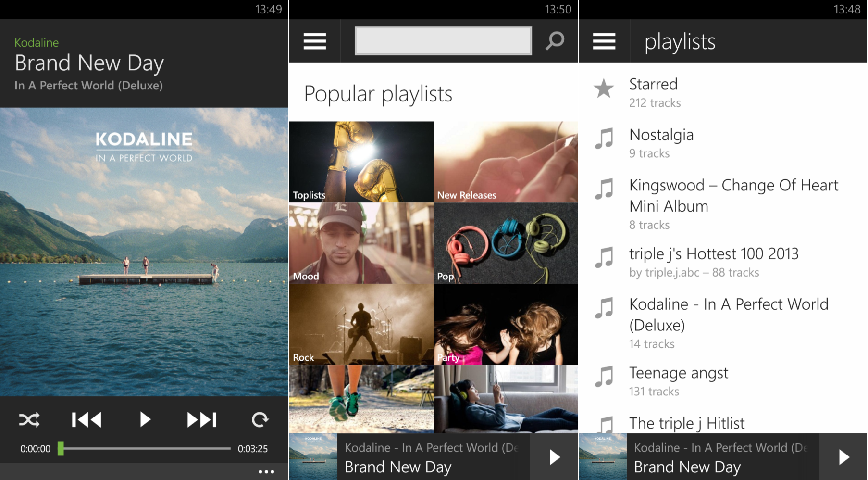This screenshot has height=480, width=868.
Task: Tap the magnifier search icon
Action: 555,41
